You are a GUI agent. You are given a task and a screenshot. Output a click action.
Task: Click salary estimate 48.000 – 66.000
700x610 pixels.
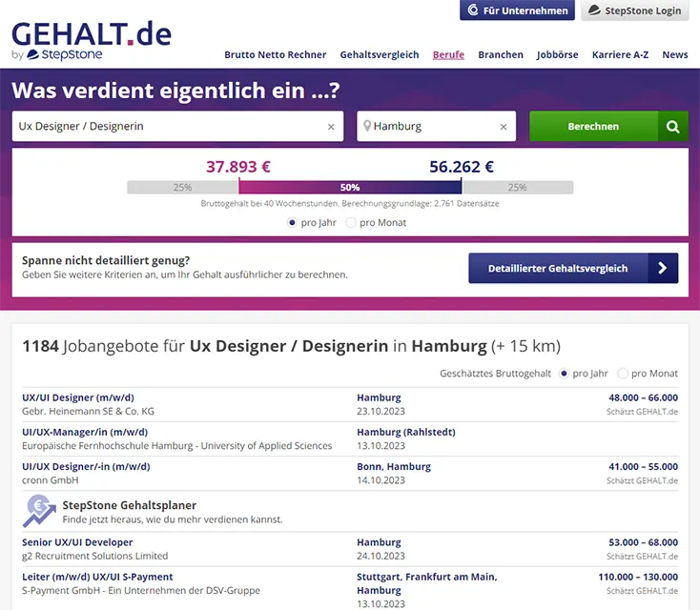[x=644, y=397]
